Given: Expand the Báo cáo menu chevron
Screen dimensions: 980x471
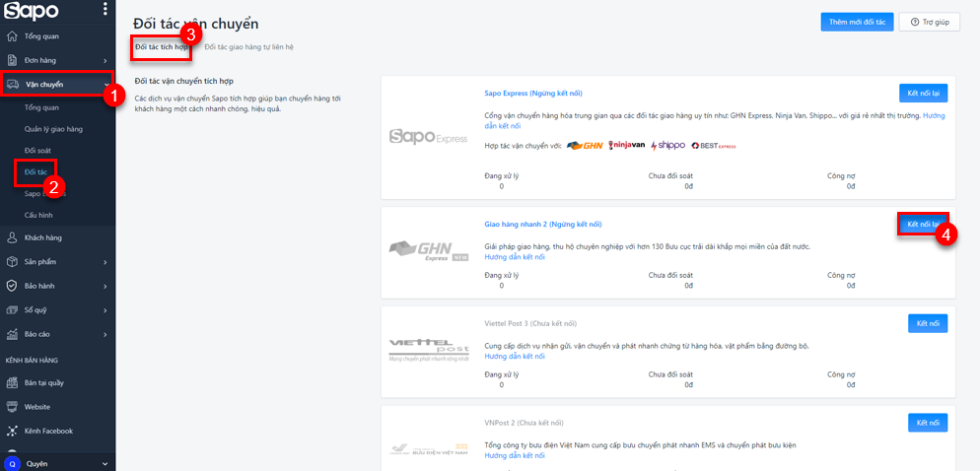Looking at the screenshot, I should (105, 334).
